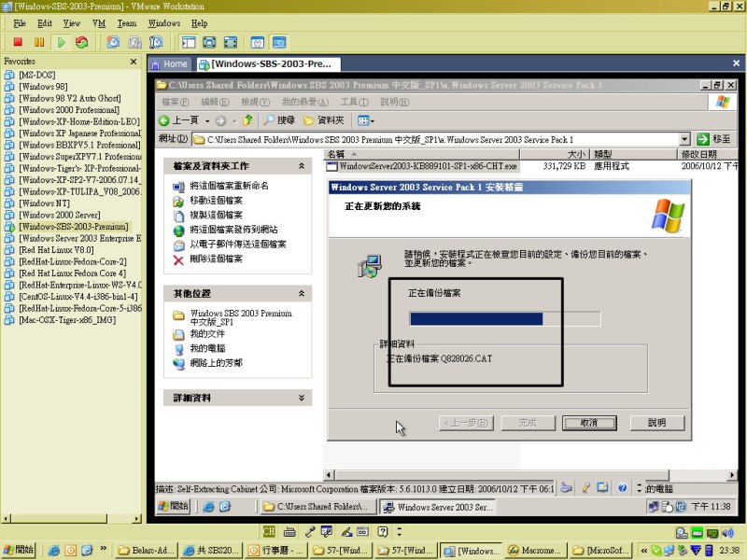
Task: Open the VMware Help menu
Action: click(x=199, y=23)
